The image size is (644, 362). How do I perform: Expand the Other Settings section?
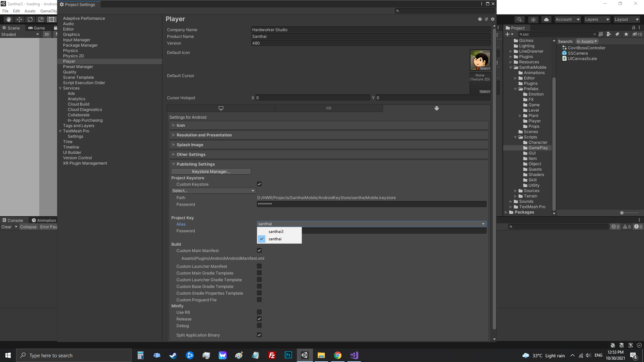click(191, 155)
